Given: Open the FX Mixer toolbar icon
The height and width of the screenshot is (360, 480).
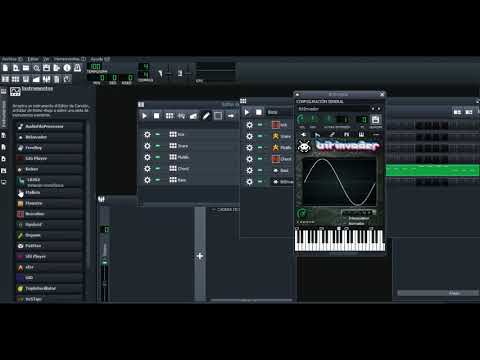Looking at the screenshot, I should (x=46, y=79).
